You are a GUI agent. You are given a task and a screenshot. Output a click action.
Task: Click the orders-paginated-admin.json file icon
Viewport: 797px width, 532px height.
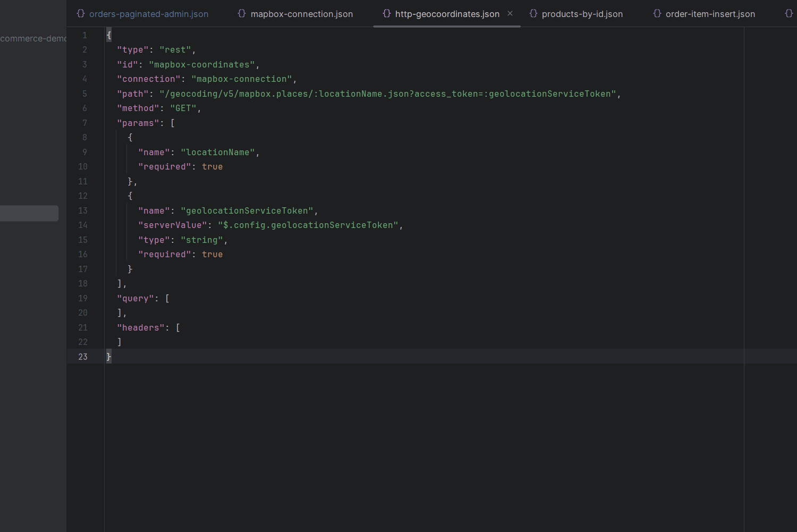(81, 13)
